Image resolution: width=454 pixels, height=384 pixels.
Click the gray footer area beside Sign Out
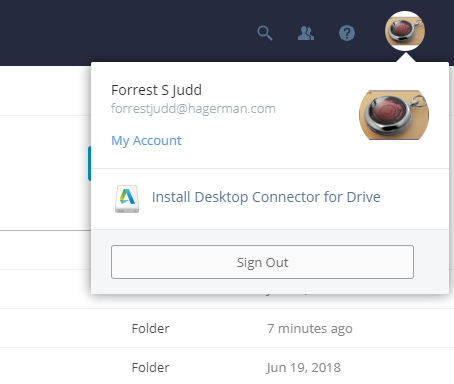tap(431, 262)
